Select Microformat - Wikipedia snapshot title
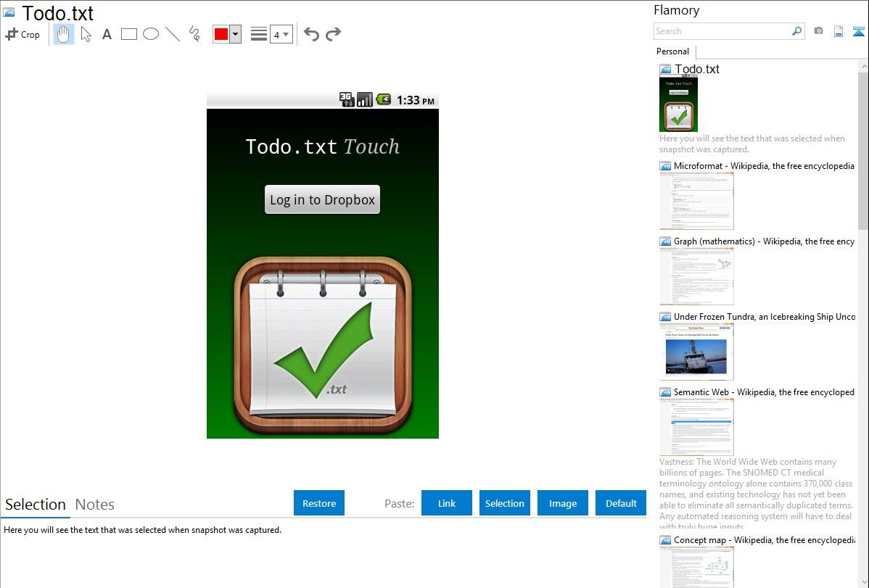Viewport: 869px width, 588px height. point(764,166)
